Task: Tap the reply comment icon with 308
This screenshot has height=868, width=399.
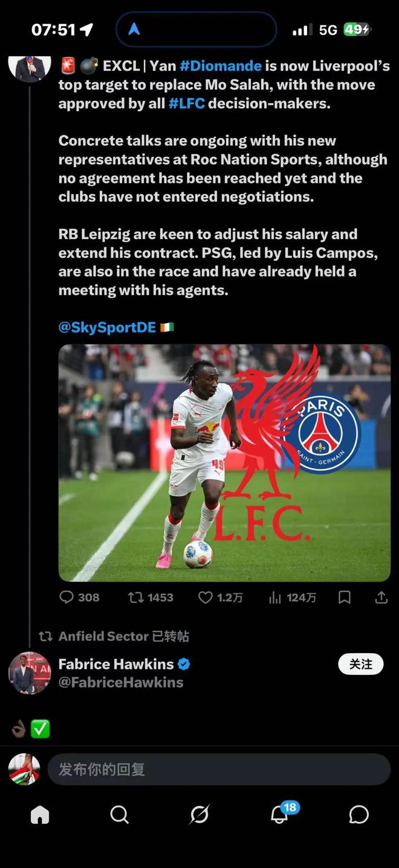Action: [x=66, y=597]
